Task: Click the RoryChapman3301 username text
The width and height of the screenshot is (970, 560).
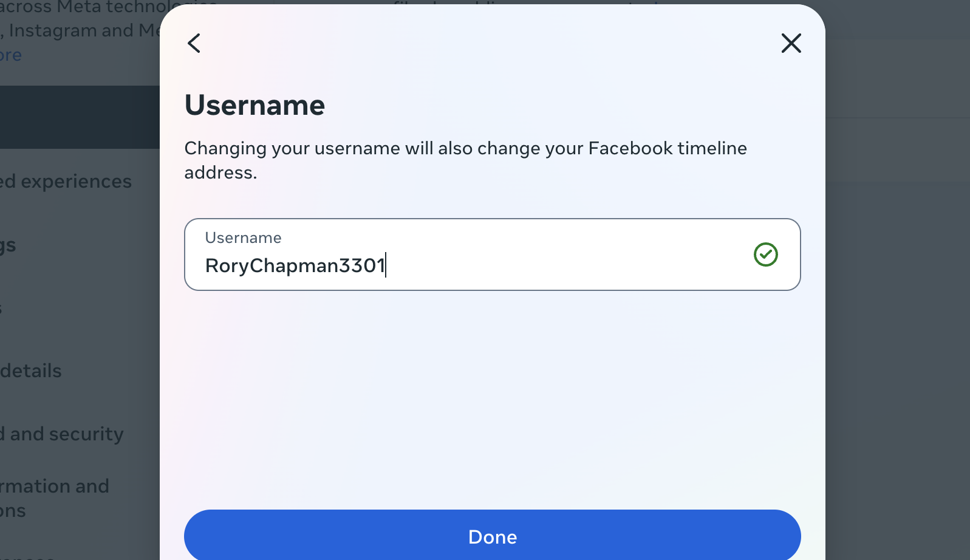Action: tap(295, 265)
